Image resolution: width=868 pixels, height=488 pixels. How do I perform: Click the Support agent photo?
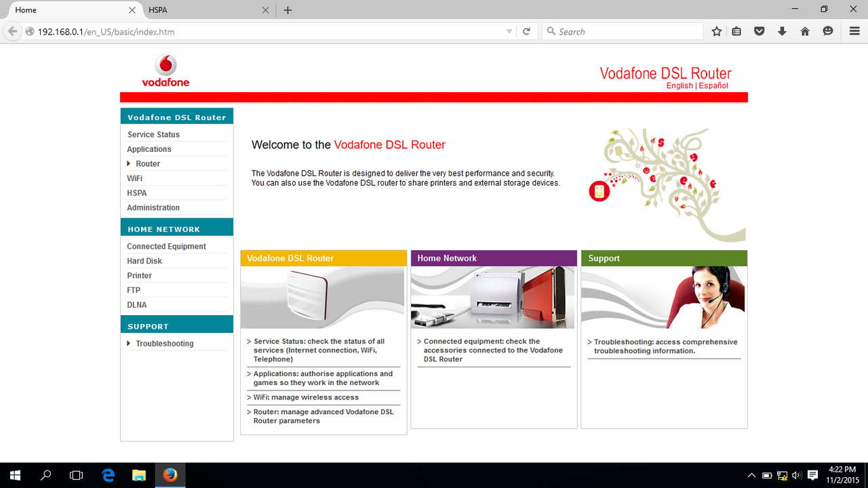pyautogui.click(x=664, y=297)
